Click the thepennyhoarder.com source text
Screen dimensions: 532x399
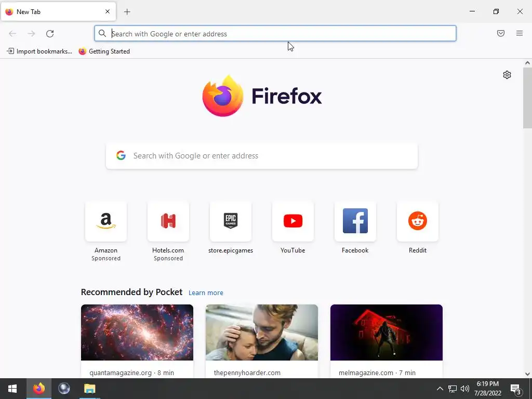pos(247,373)
